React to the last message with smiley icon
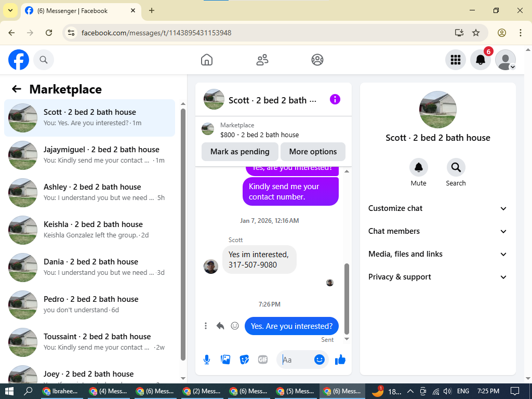Screen dimensions: 532x399 (x=235, y=326)
